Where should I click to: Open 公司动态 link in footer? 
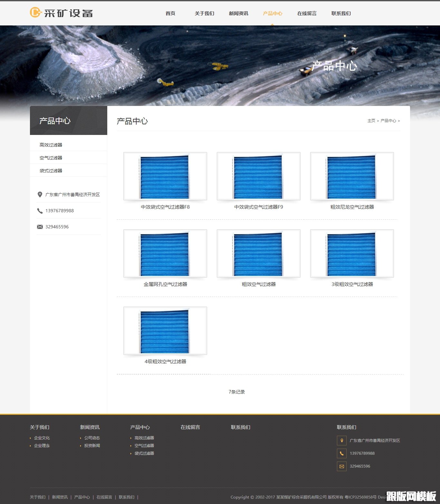point(92,438)
